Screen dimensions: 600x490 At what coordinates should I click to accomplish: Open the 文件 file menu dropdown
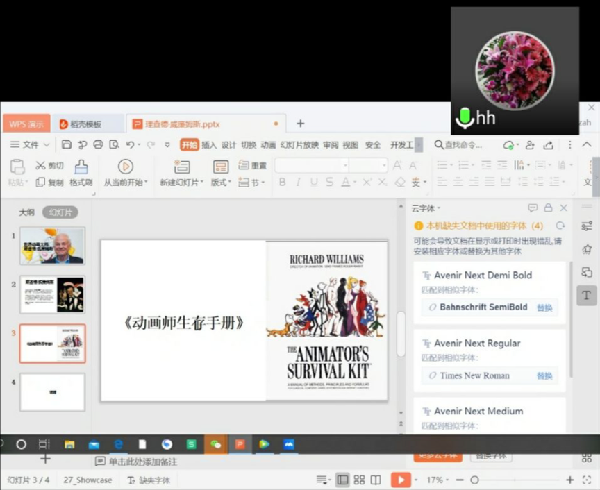[x=38, y=145]
